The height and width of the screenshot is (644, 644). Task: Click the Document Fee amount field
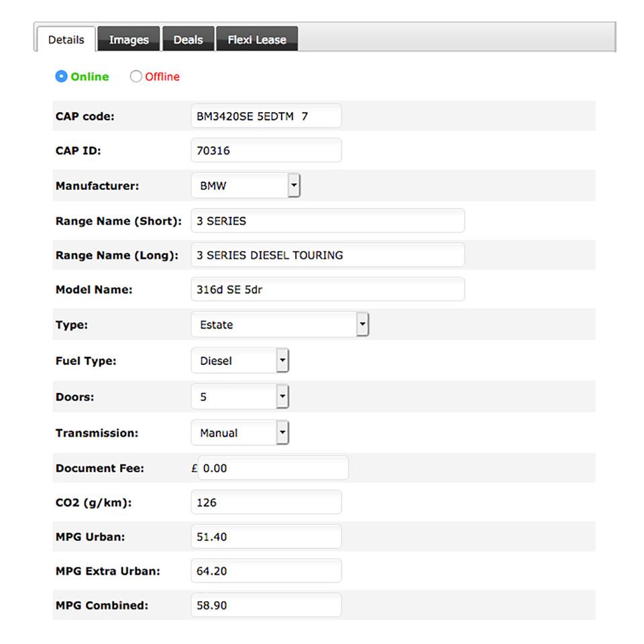pyautogui.click(x=273, y=468)
